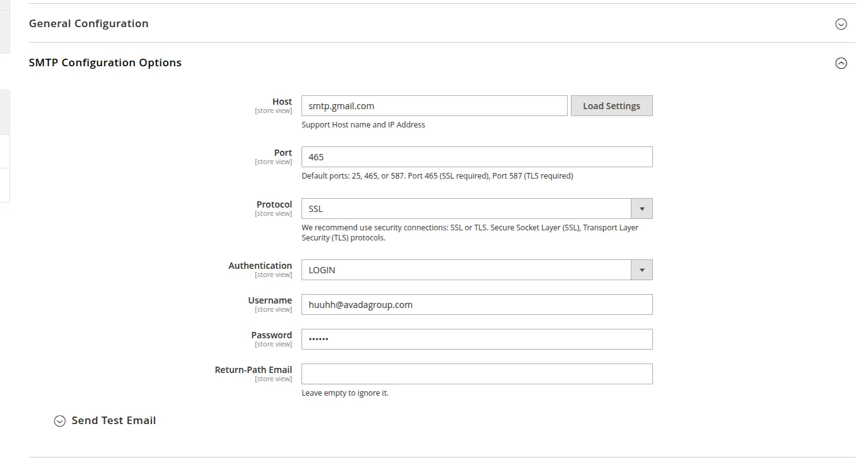
Task: Click the empty Return-Path Email field
Action: 476,374
